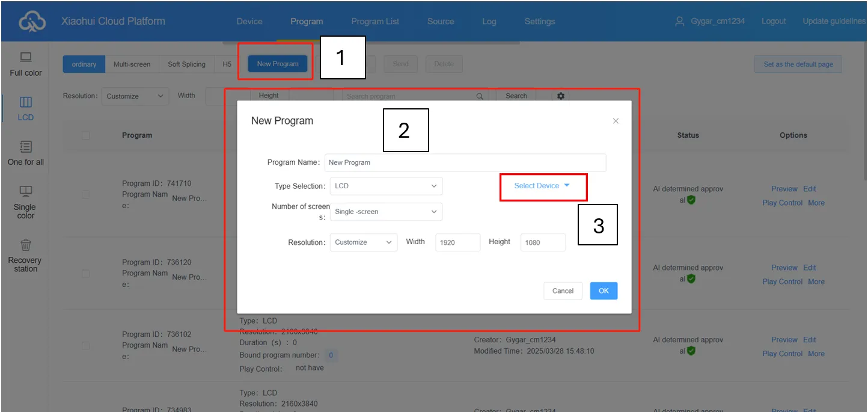
Task: Click the New Program button
Action: pos(278,64)
